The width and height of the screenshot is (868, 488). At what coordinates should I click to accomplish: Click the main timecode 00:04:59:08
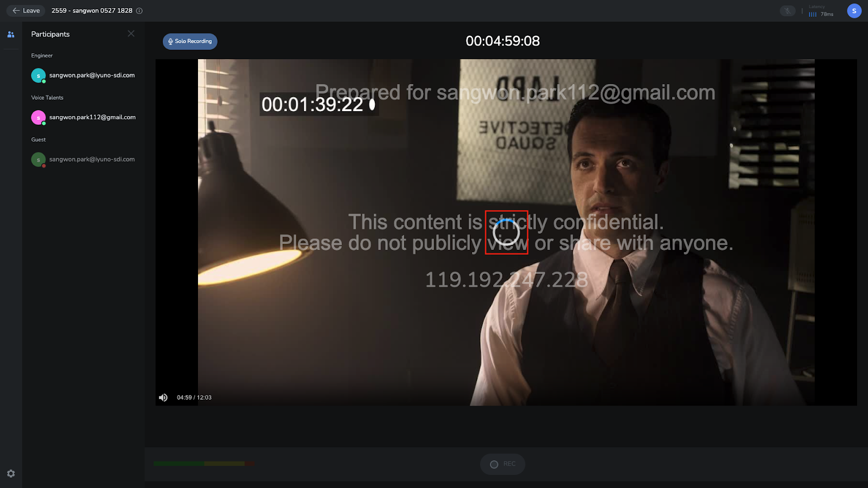point(503,41)
